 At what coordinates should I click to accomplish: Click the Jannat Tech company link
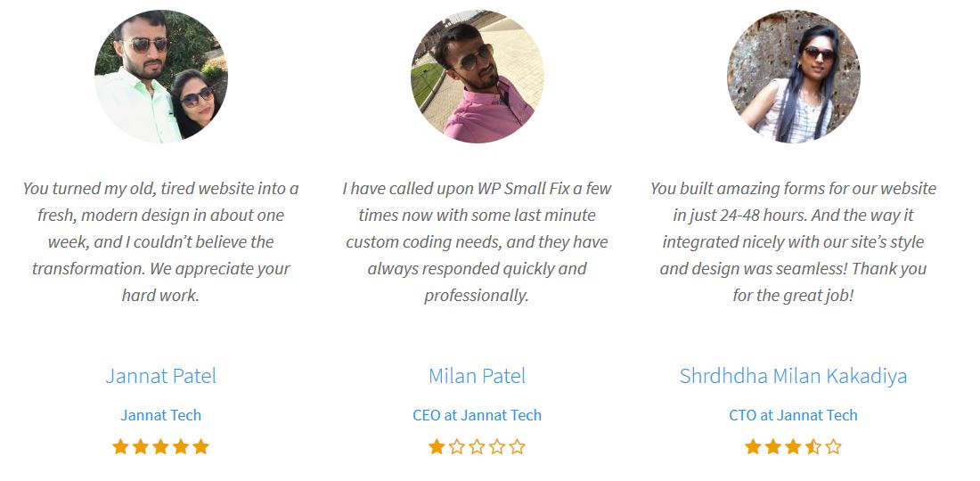[160, 415]
